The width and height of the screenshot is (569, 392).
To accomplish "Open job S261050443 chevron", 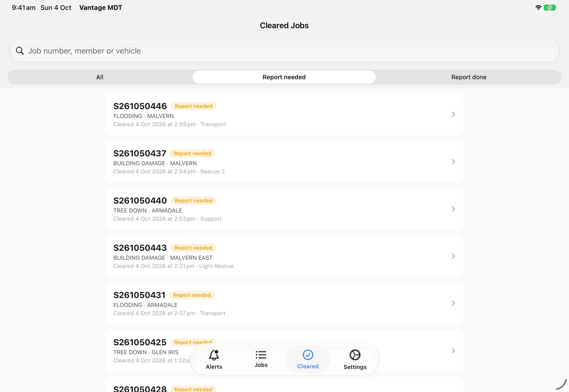I will pyautogui.click(x=453, y=256).
